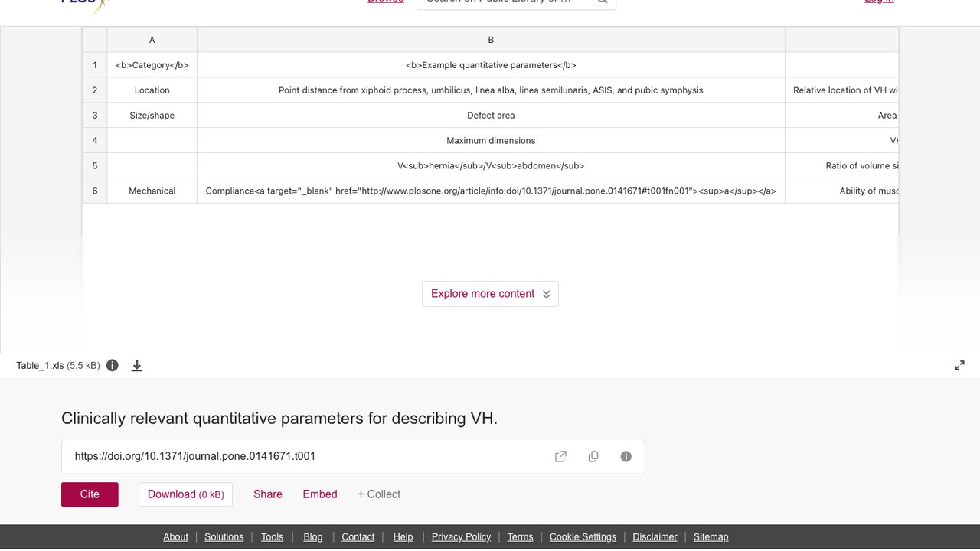This screenshot has width=980, height=551.
Task: Expand table viewer to fullscreen
Action: [959, 366]
